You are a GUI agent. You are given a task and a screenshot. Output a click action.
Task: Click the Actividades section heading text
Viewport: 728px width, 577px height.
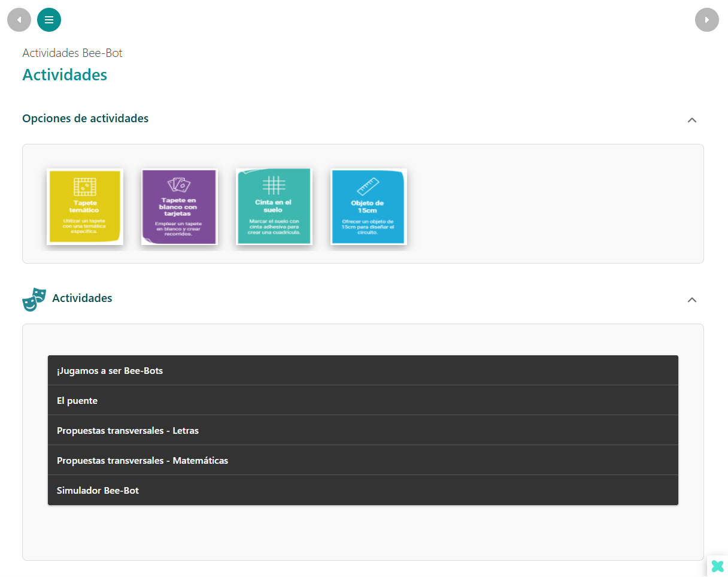82,298
